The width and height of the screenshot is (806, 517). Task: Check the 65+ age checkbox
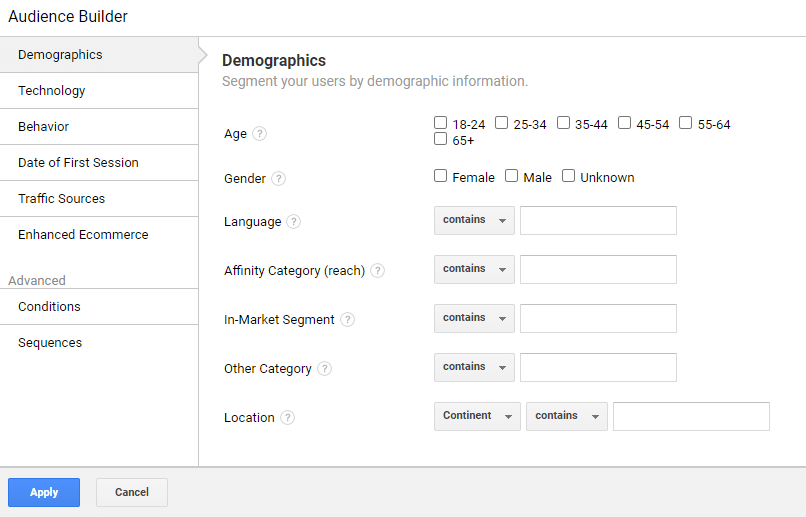pos(441,139)
